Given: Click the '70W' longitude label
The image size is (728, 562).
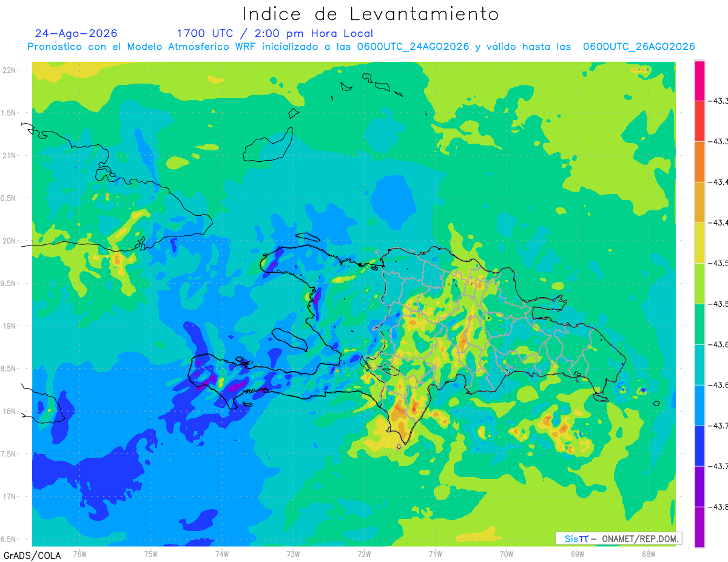Looking at the screenshot, I should [x=507, y=554].
